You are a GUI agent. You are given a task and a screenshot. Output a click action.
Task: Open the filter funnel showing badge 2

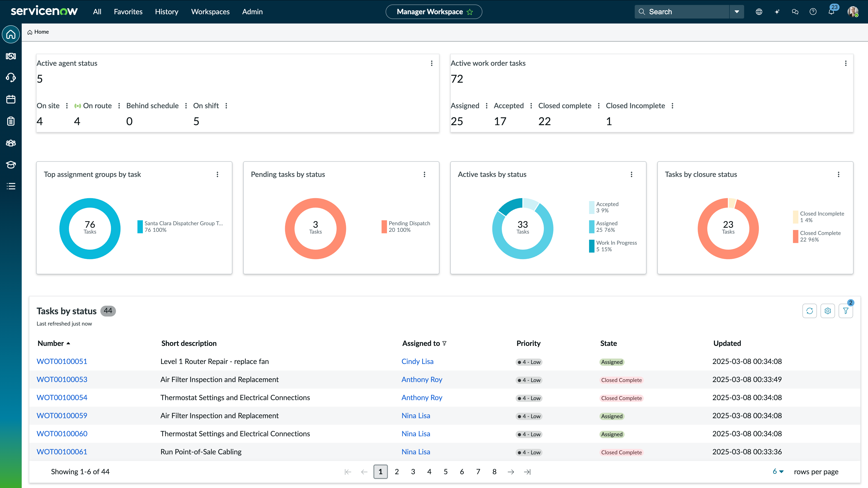(846, 310)
